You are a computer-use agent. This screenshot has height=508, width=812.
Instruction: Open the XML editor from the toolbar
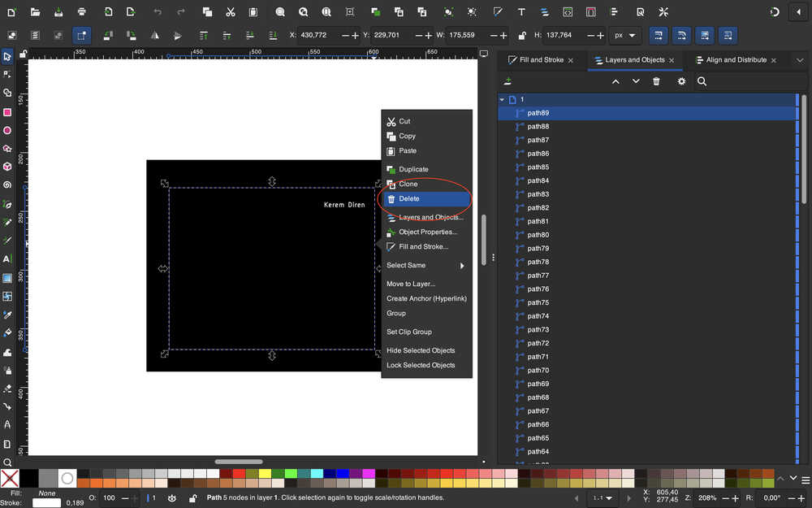tap(568, 12)
